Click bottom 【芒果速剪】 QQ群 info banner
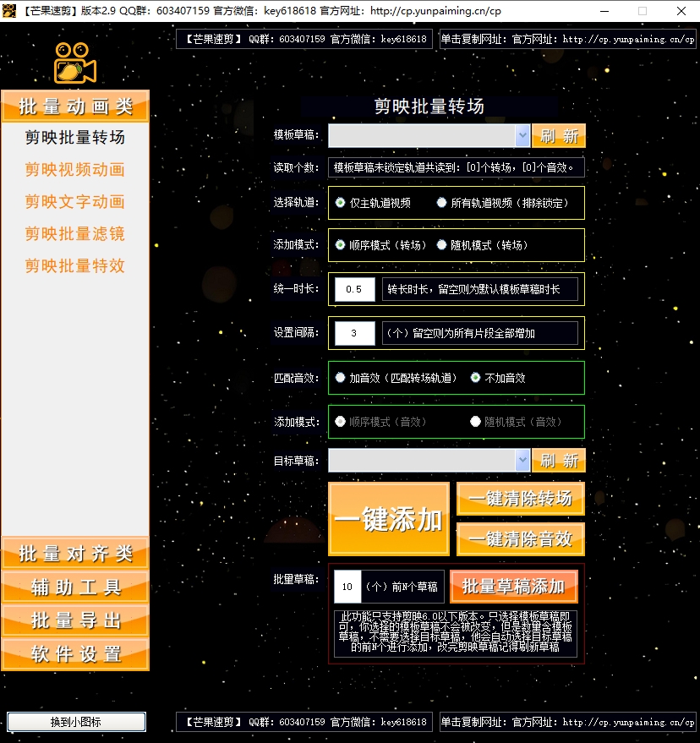The height and width of the screenshot is (743, 700). click(x=304, y=722)
